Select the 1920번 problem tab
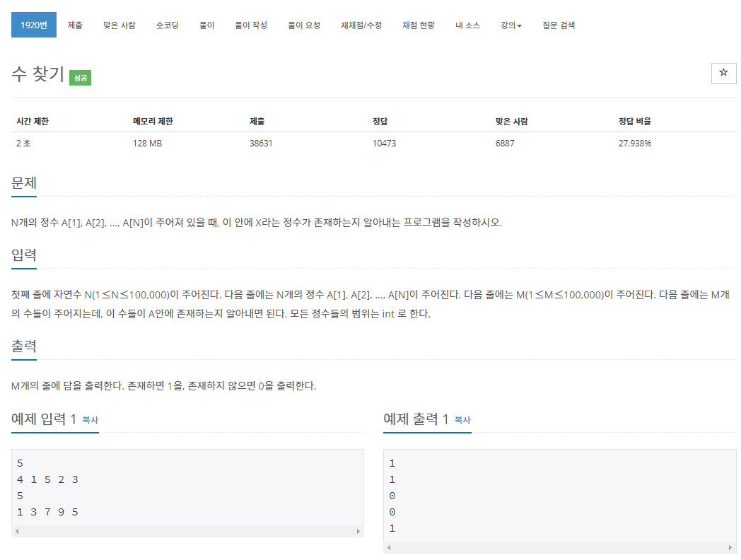 33,25
